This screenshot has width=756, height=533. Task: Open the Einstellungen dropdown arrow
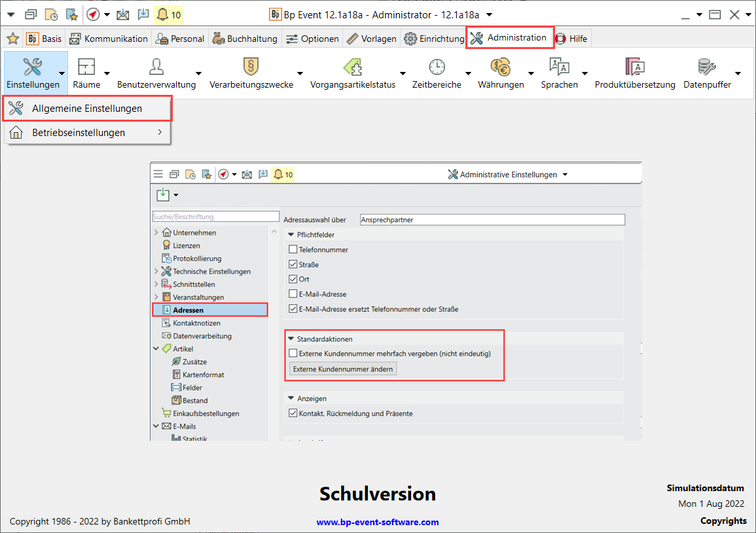click(x=62, y=73)
